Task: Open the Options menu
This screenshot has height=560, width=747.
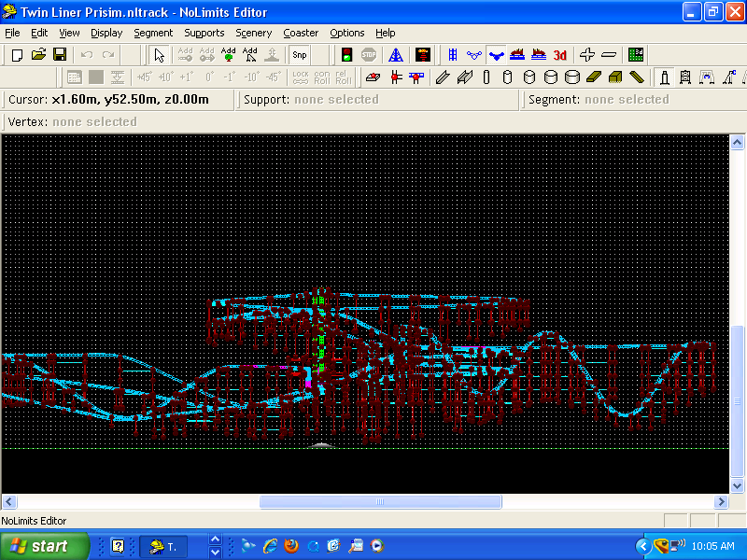Action: [x=346, y=33]
